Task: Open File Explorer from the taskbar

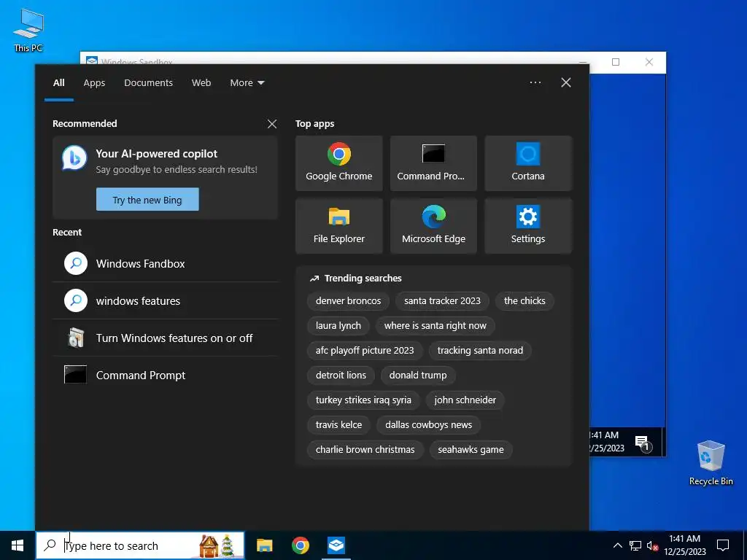Action: (264, 545)
